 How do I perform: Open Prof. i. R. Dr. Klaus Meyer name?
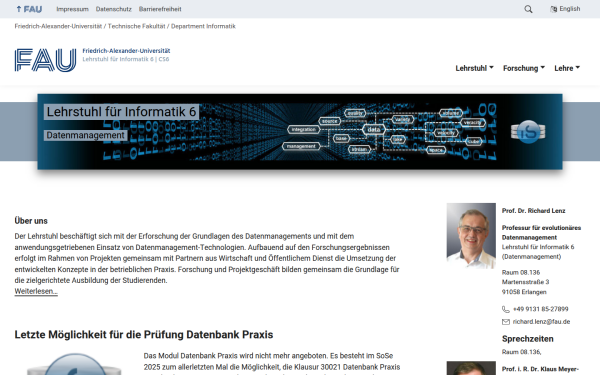540,369
